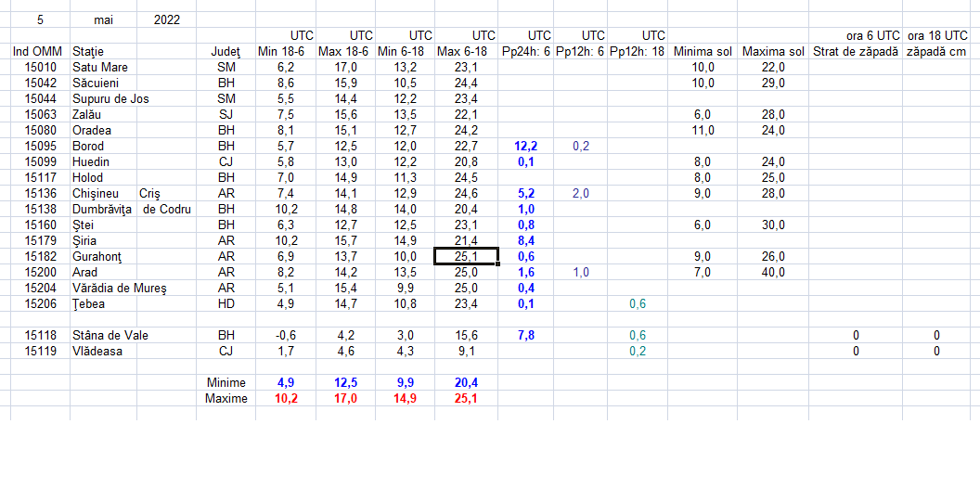Select the 'Pp12h: 18' header cell
The width and height of the screenshot is (980, 501).
click(x=638, y=52)
